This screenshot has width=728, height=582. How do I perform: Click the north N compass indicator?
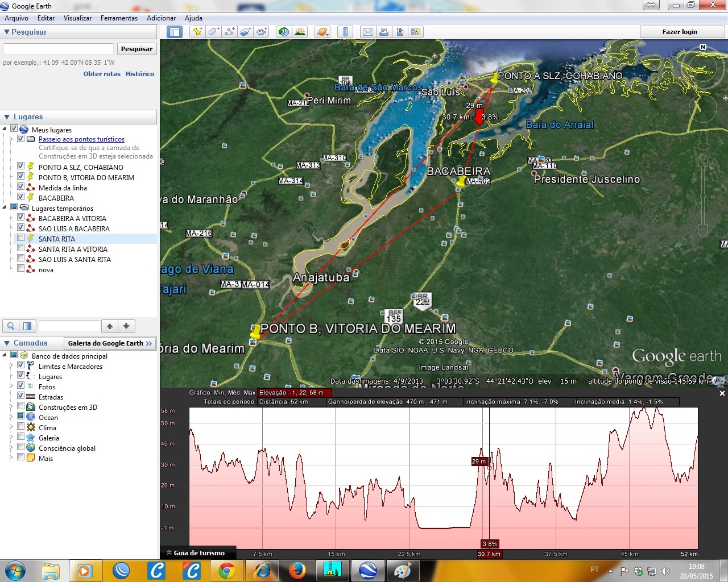click(x=703, y=47)
